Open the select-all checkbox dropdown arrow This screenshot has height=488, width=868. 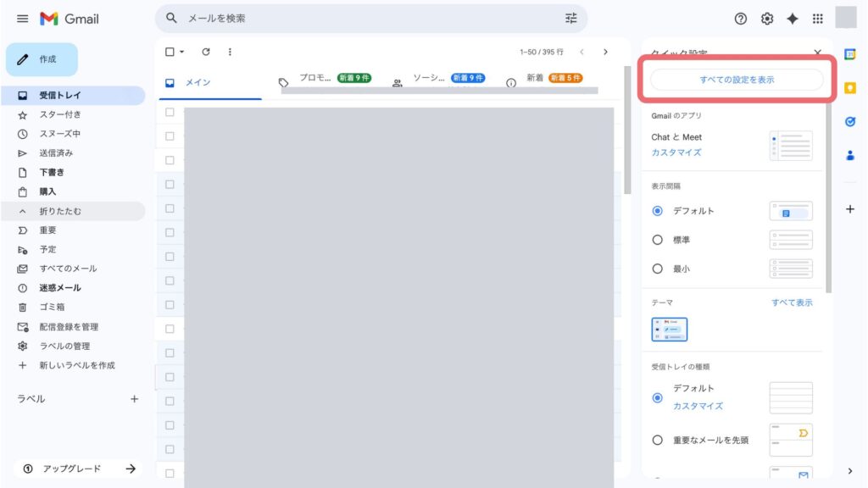(181, 53)
